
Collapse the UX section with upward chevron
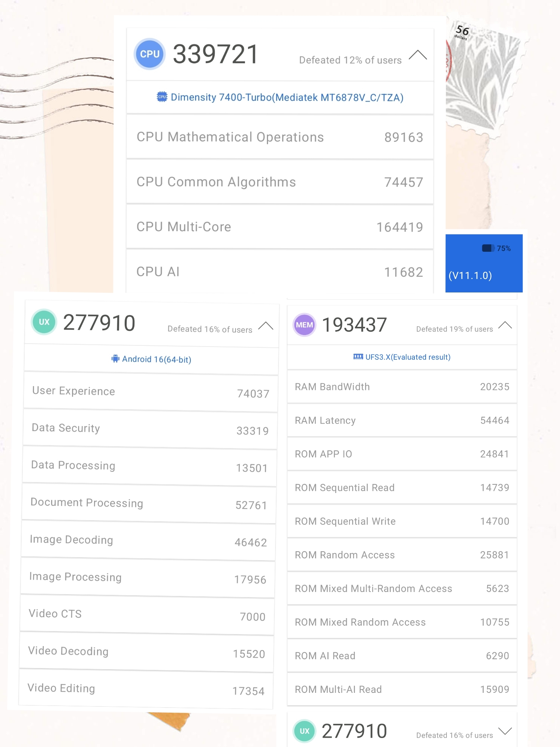click(x=265, y=326)
